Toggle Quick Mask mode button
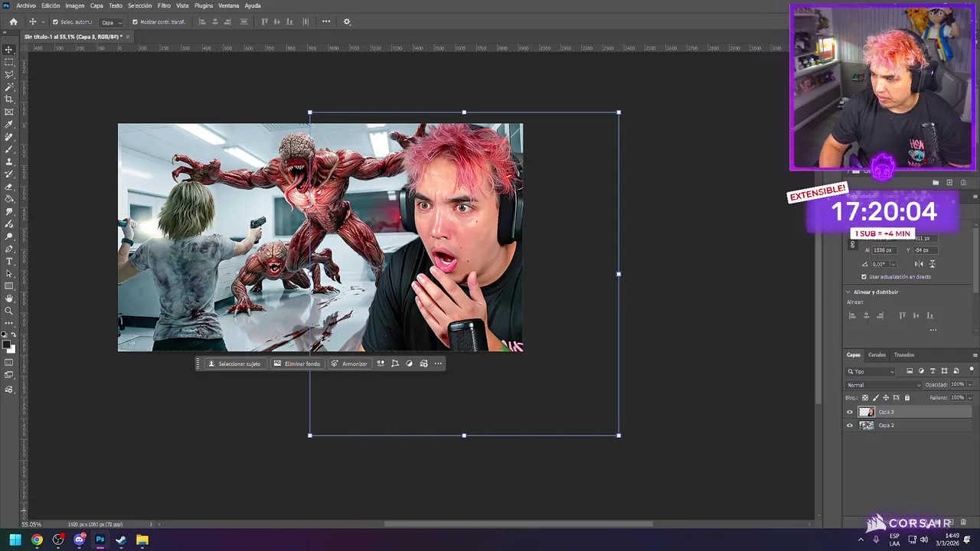The image size is (980, 551). pos(9,363)
